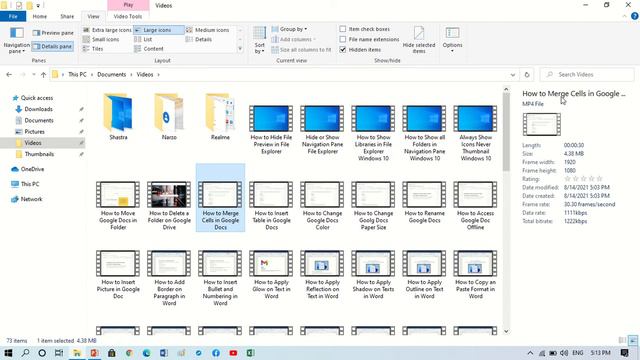Image resolution: width=640 pixels, height=360 pixels.
Task: Switch to Details layout
Action: click(199, 39)
